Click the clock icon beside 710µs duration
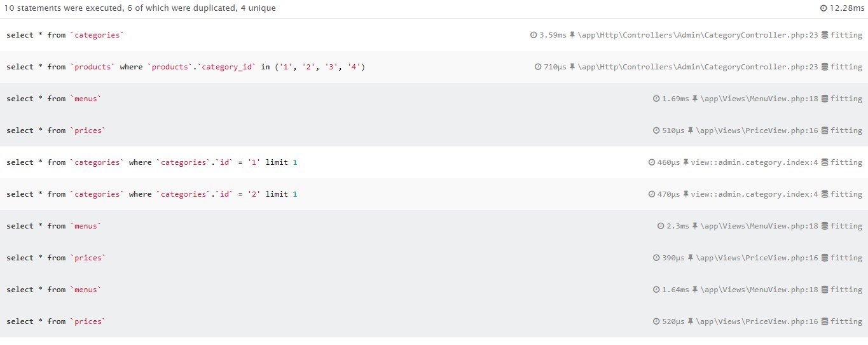 [x=538, y=67]
